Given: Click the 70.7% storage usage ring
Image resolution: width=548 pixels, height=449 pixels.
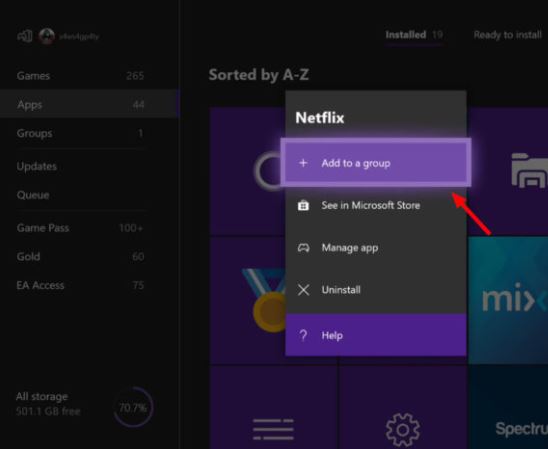Looking at the screenshot, I should 133,407.
